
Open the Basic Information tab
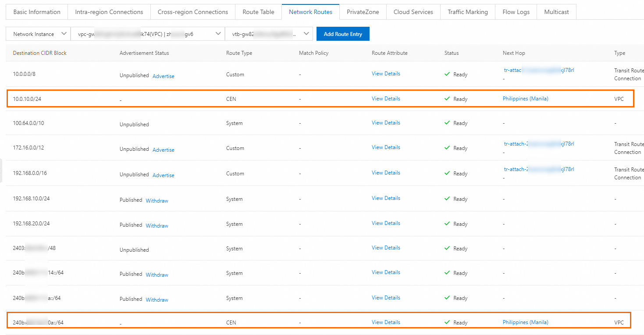37,12
